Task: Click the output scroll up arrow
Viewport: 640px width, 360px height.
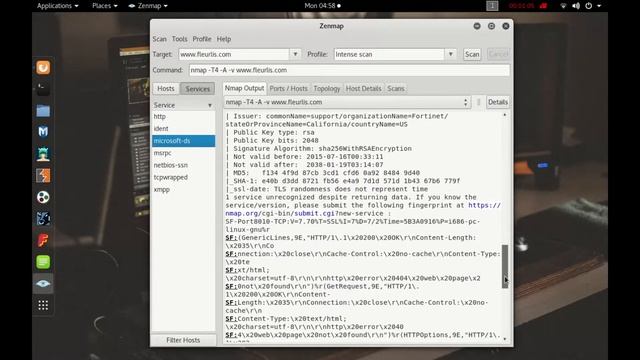Action: click(505, 116)
